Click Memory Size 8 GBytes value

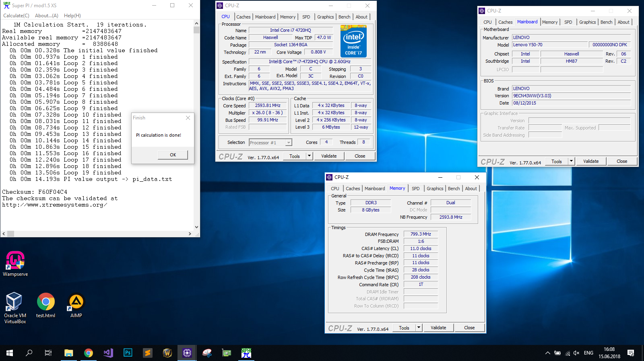[x=370, y=210]
